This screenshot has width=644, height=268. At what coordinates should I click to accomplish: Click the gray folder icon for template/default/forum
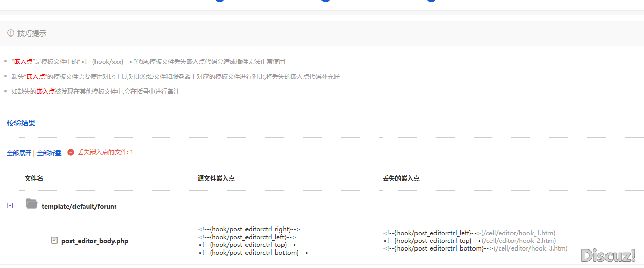click(x=32, y=204)
